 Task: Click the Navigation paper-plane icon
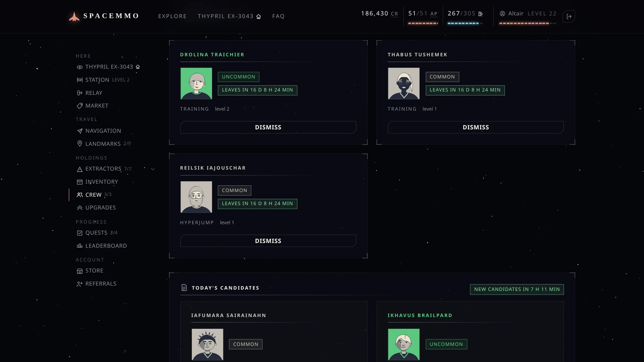coord(79,131)
